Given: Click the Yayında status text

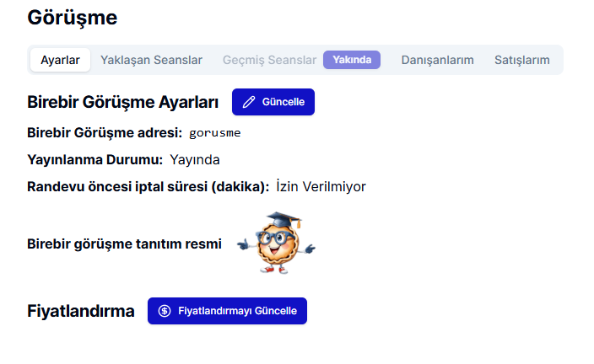Looking at the screenshot, I should [195, 159].
